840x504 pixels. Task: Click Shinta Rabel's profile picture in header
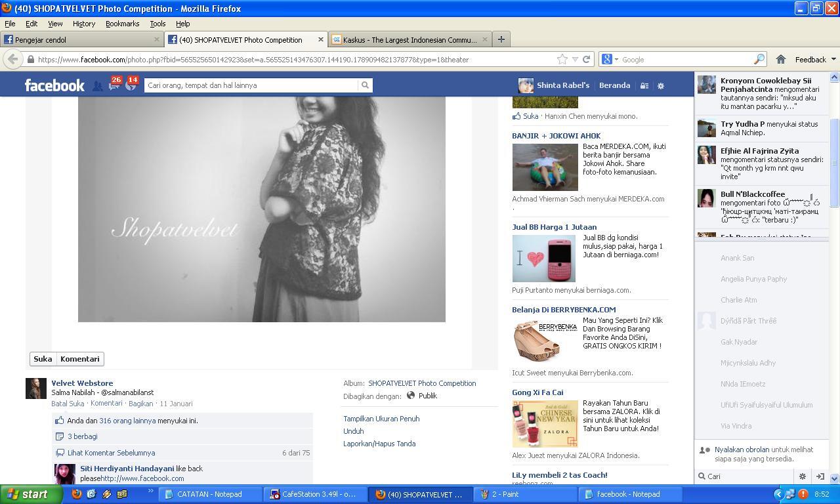[526, 85]
